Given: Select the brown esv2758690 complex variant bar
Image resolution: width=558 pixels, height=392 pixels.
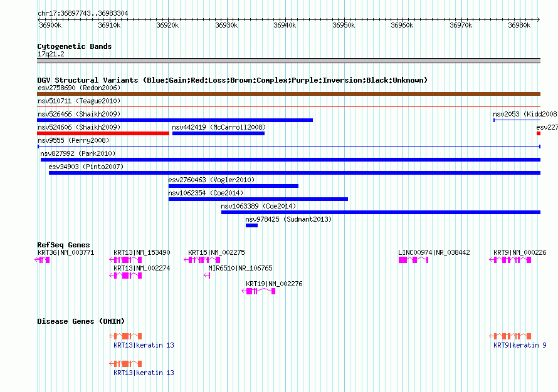Looking at the screenshot, I should click(288, 94).
